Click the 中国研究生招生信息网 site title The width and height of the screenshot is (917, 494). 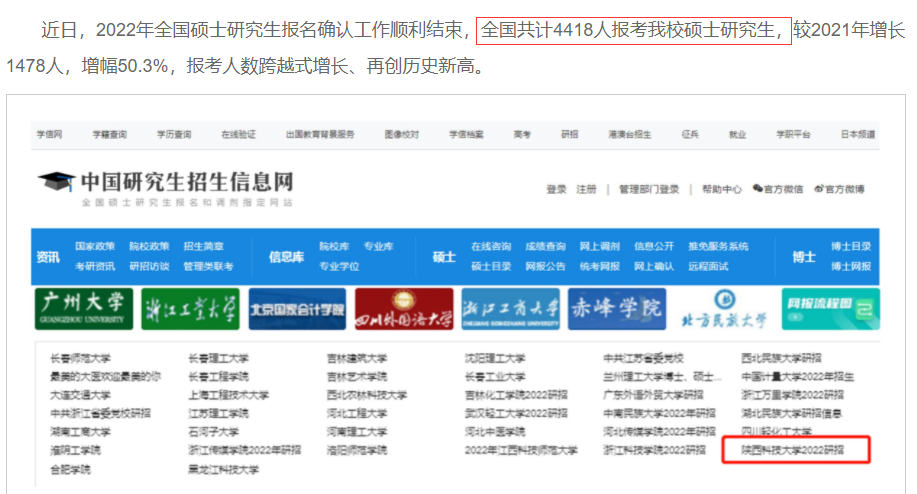tap(187, 182)
